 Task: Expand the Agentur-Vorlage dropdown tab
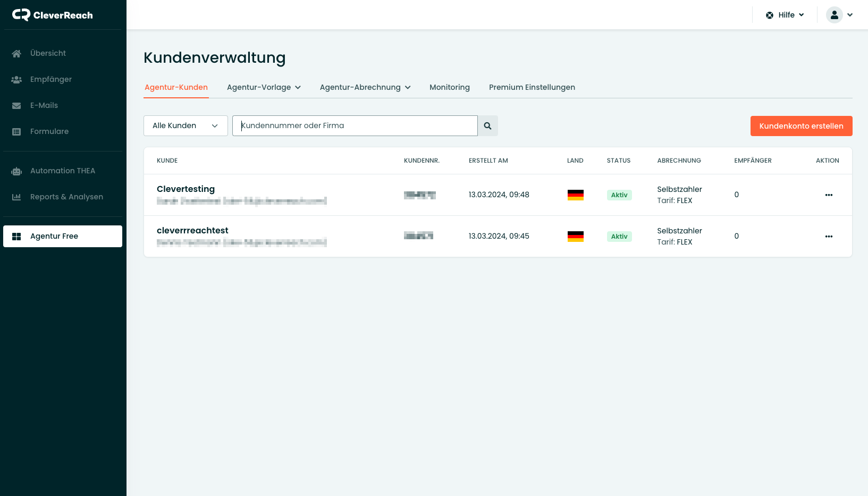[x=264, y=87]
